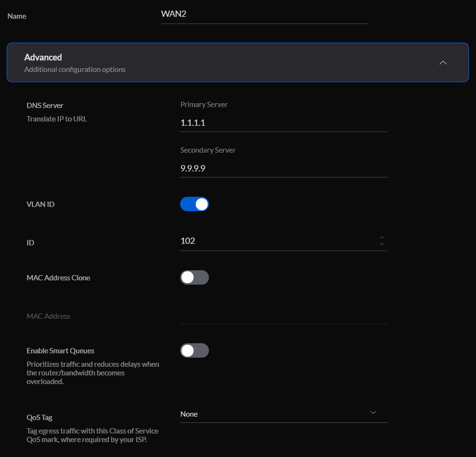Click the VLAN ID label
This screenshot has width=476, height=457.
point(41,204)
